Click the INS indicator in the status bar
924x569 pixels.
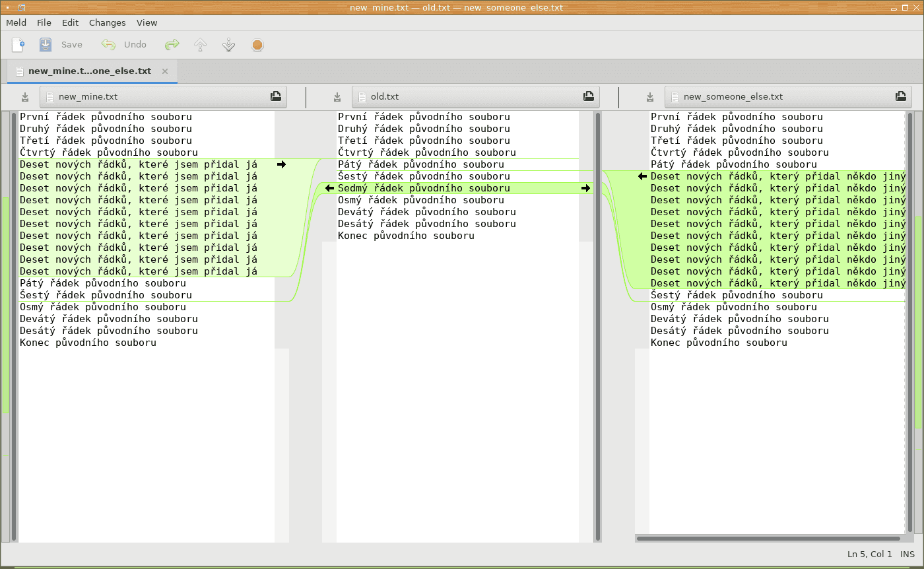coord(907,554)
